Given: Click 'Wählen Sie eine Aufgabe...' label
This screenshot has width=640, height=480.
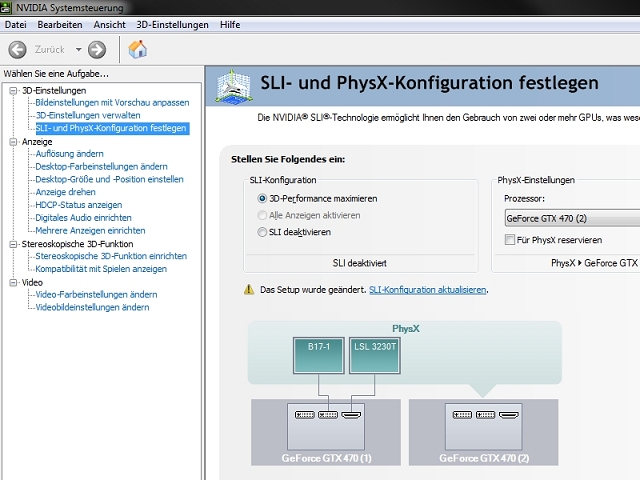Looking at the screenshot, I should coord(56,74).
